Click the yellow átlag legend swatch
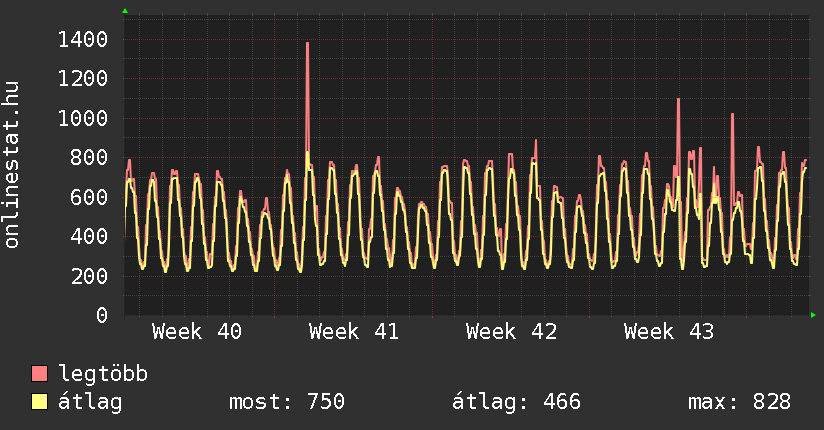This screenshot has height=430, width=824. coord(39,402)
